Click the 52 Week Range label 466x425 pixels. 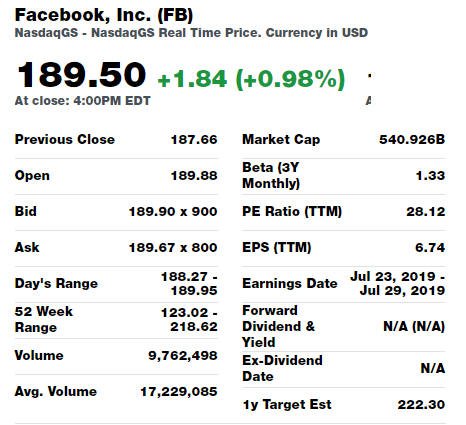44,319
